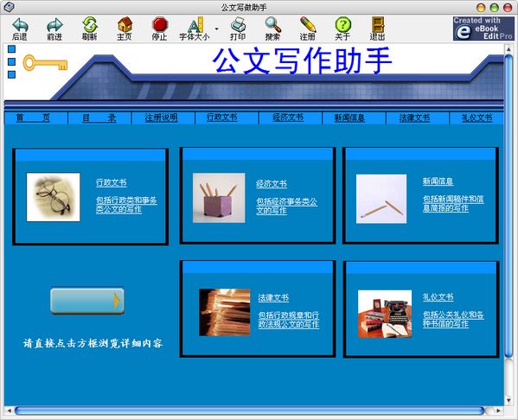The width and height of the screenshot is (518, 420).
Task: Open the 搜索 magnifier search icon
Action: pyautogui.click(x=273, y=25)
